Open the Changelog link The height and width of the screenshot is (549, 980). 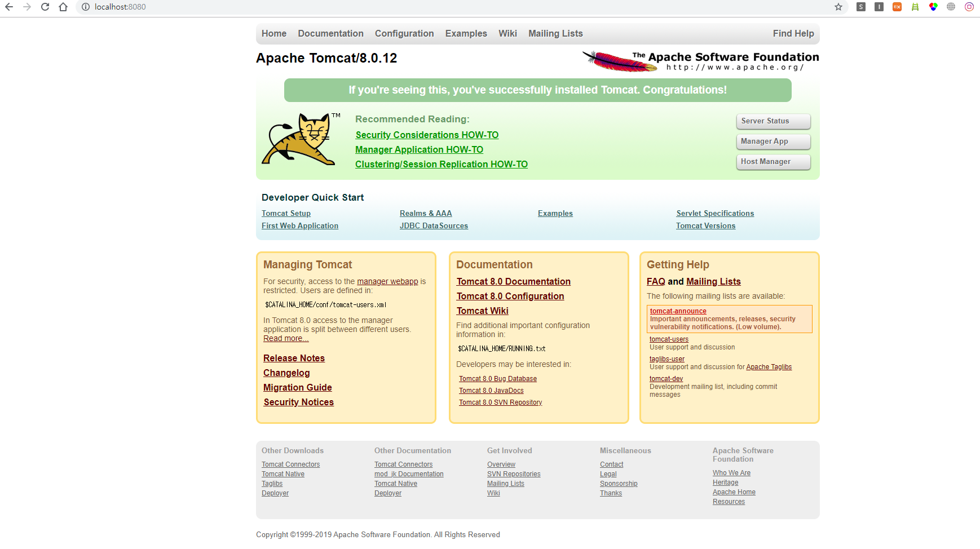[286, 373]
